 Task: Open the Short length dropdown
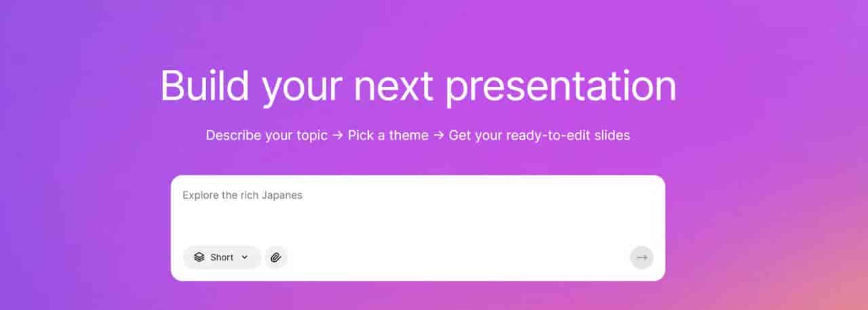tap(222, 258)
